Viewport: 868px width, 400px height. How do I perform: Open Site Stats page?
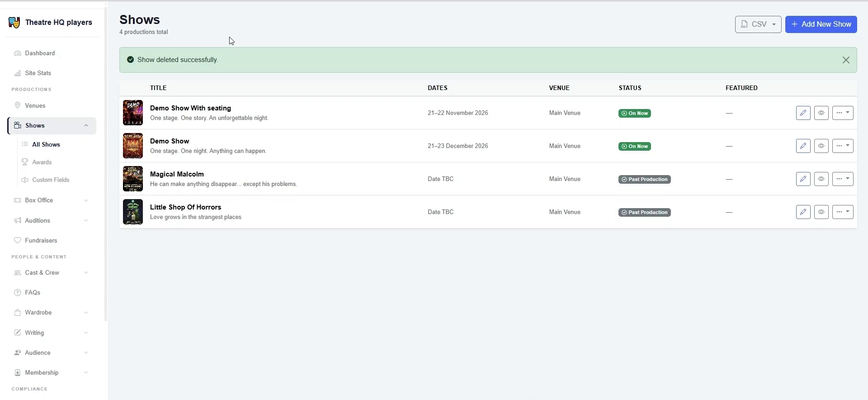coord(52,73)
